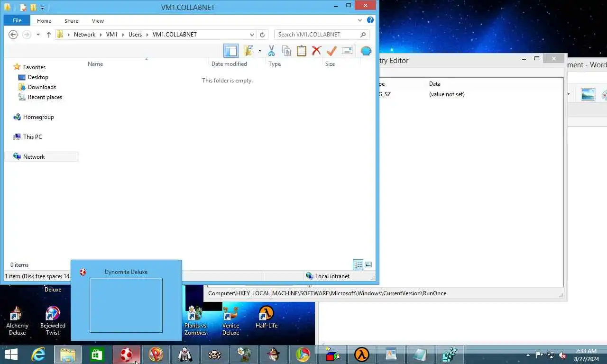The height and width of the screenshot is (364, 607).
Task: Click Dynomite Deluxe taskbar button
Action: coord(126,354)
